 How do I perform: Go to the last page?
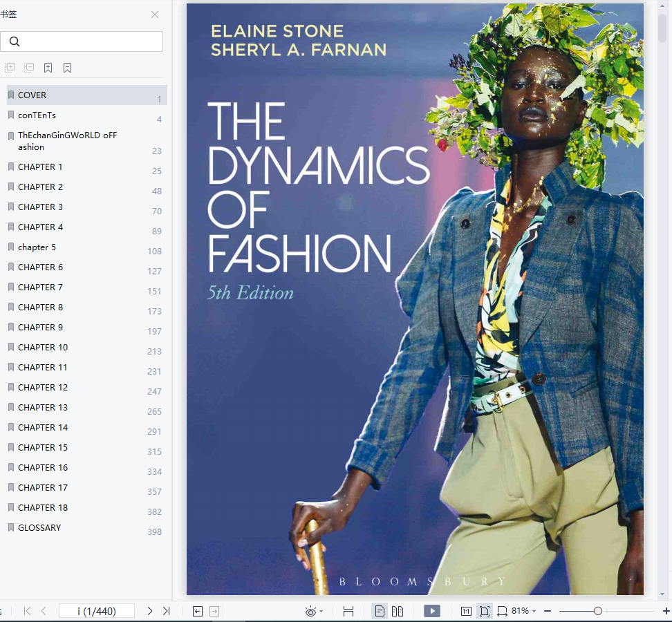click(167, 612)
